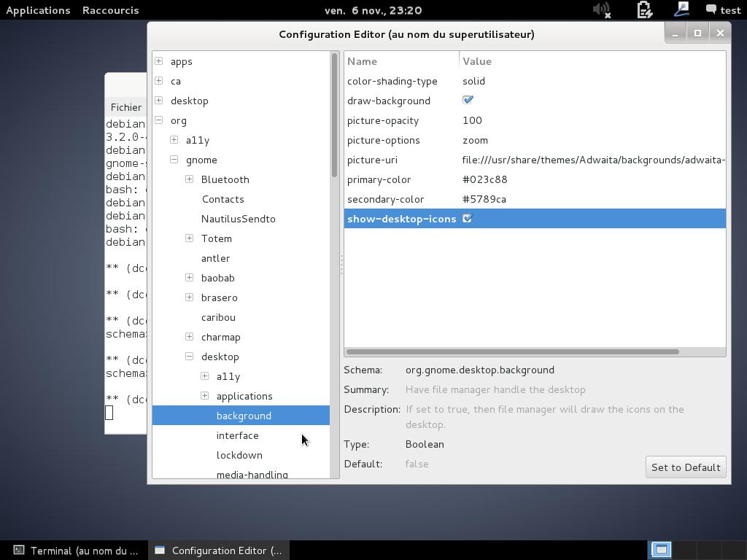Image resolution: width=747 pixels, height=560 pixels.
Task: Expand the Bluetooth tree node
Action: [x=189, y=179]
